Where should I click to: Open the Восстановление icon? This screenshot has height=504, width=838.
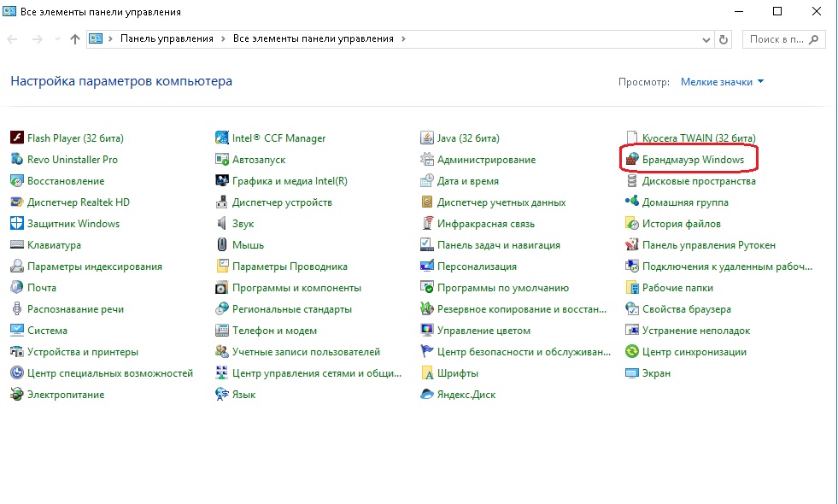[17, 180]
